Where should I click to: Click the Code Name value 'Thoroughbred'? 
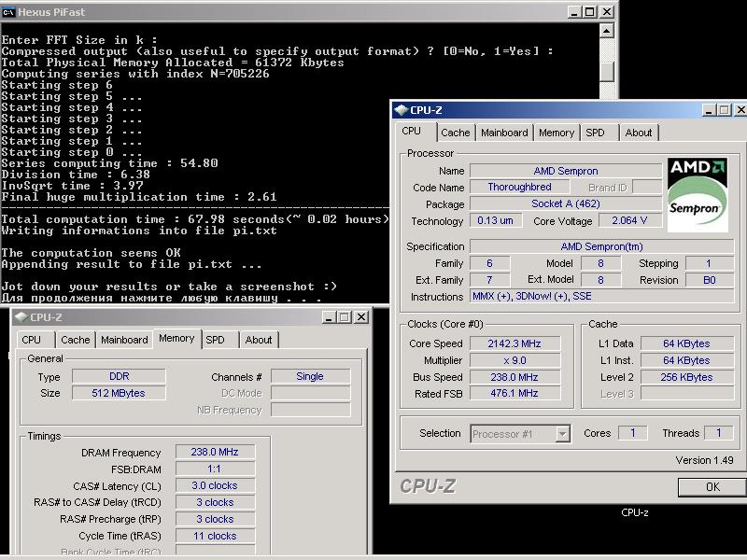[519, 188]
